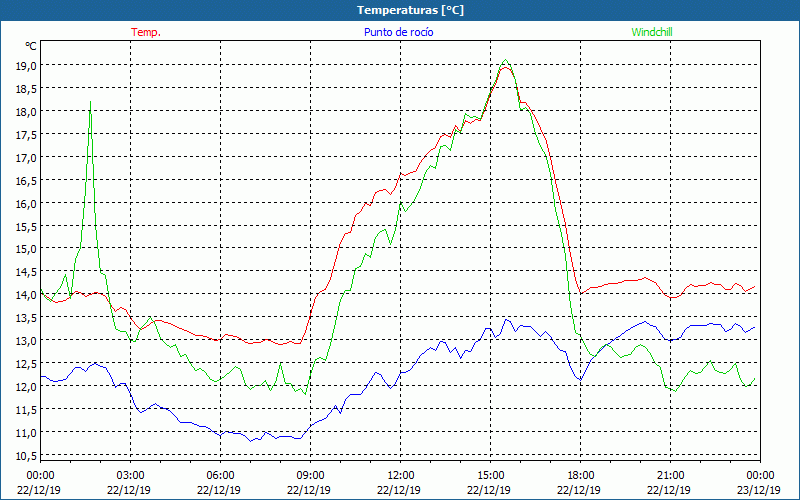
Task: Click the '14,0' y-axis value
Action: [26, 294]
